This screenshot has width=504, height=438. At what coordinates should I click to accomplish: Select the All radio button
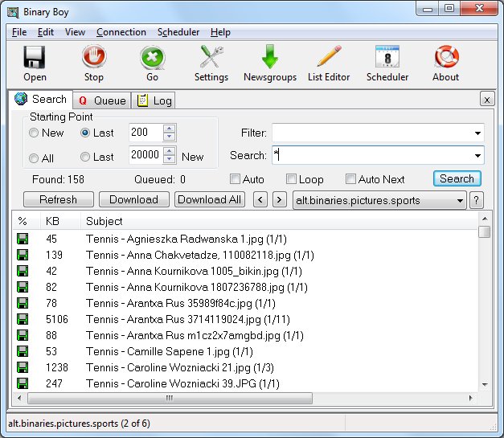click(35, 158)
